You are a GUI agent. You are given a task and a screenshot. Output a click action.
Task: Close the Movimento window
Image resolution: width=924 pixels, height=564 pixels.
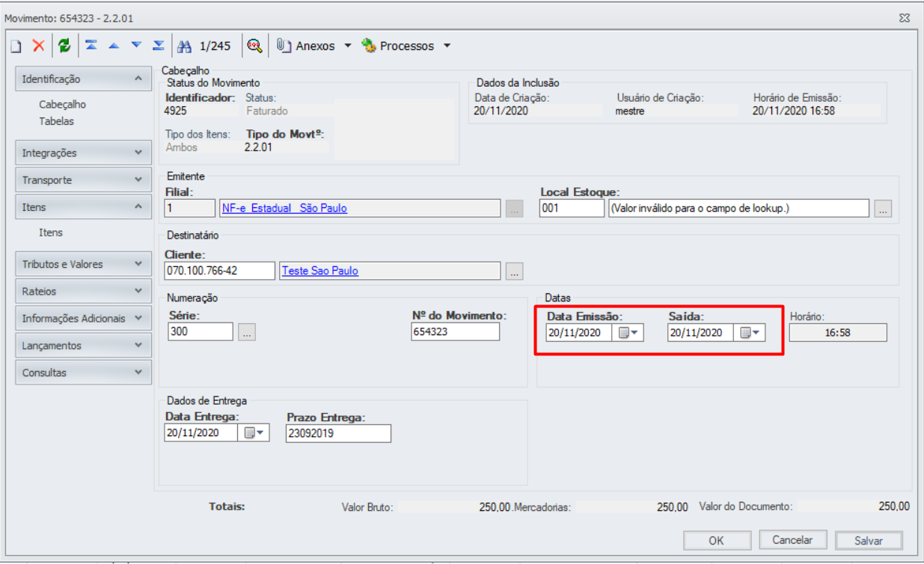(903, 16)
